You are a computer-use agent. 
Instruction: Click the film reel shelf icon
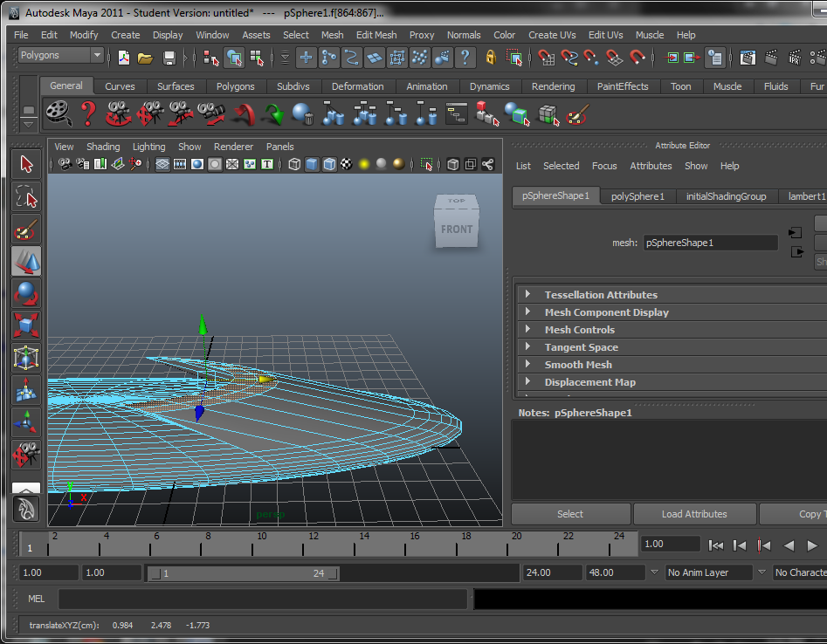coord(59,113)
